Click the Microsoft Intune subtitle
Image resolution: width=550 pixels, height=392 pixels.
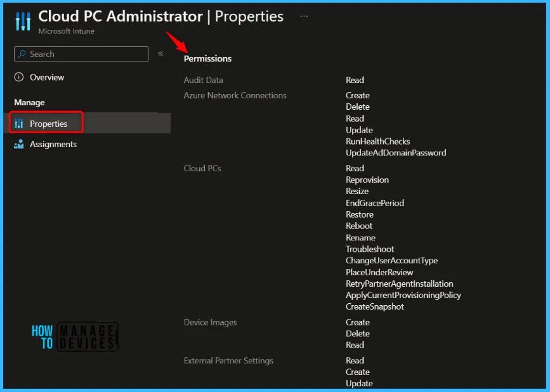pos(67,31)
